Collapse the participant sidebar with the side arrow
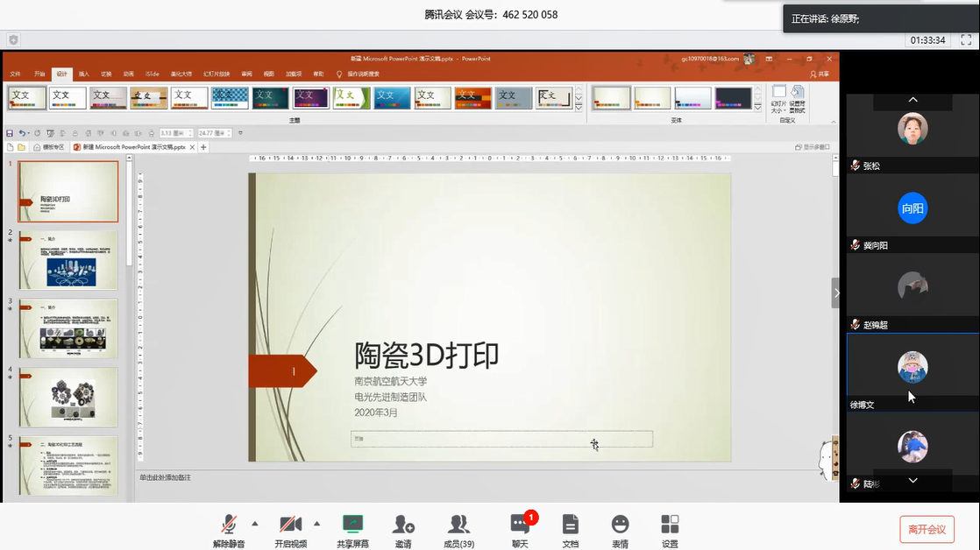 [x=836, y=293]
